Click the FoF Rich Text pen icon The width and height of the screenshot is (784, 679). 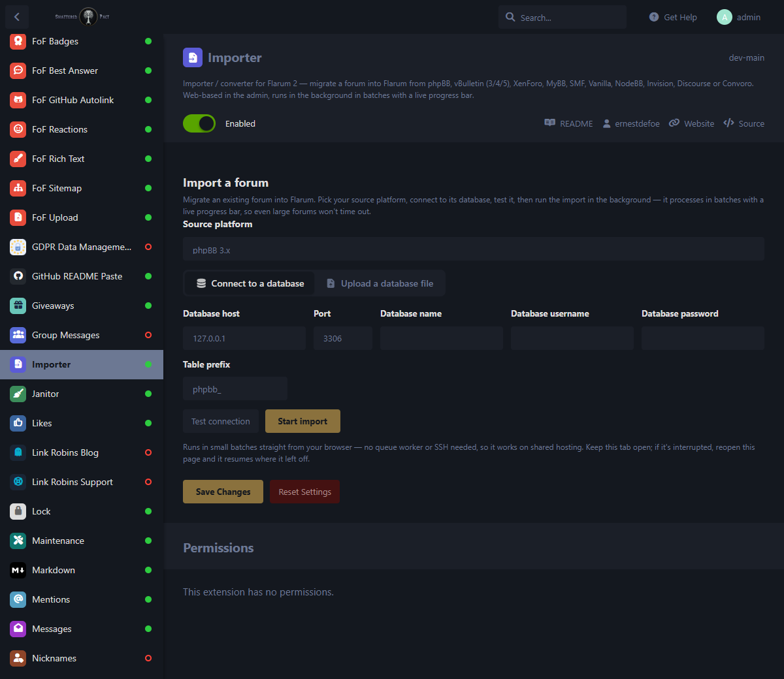coord(18,159)
